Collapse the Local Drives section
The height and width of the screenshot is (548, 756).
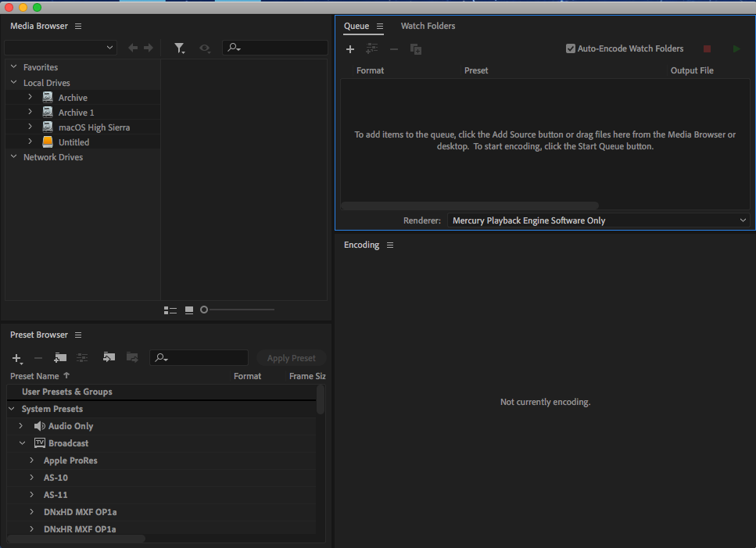[13, 82]
